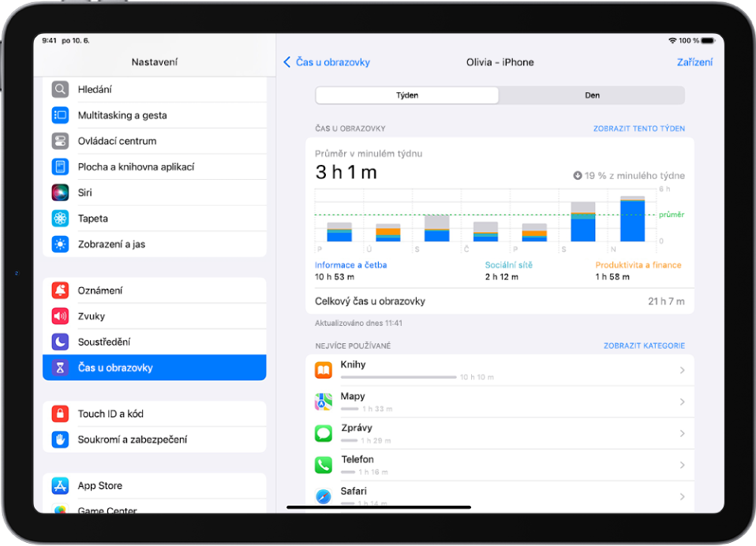Image resolution: width=756 pixels, height=546 pixels.
Task: Tap the Čas u obrazovky hourglass icon
Action: tap(60, 368)
